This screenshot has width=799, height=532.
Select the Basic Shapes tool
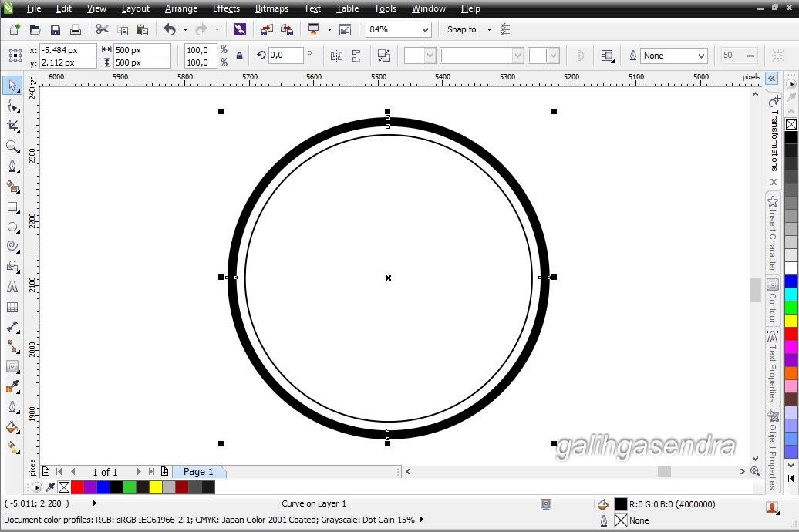13,267
